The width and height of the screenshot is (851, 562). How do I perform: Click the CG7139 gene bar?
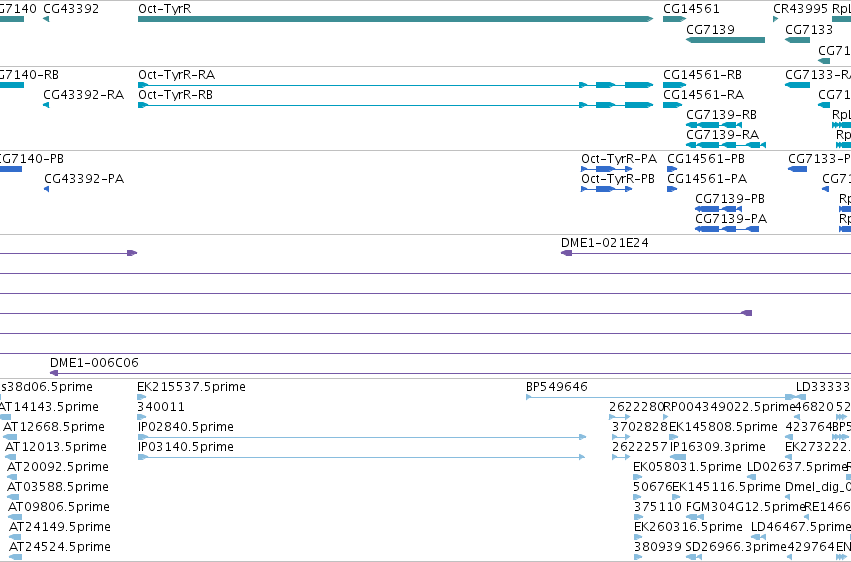tap(726, 40)
